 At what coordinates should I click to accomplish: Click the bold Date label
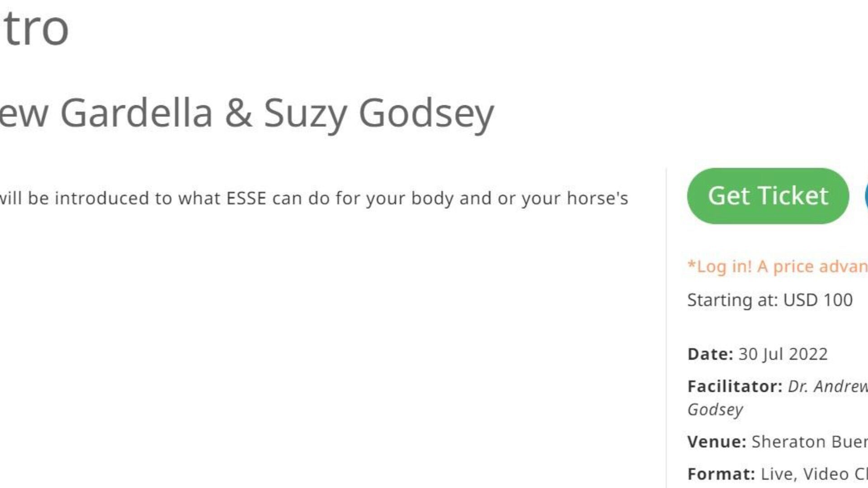pos(710,354)
